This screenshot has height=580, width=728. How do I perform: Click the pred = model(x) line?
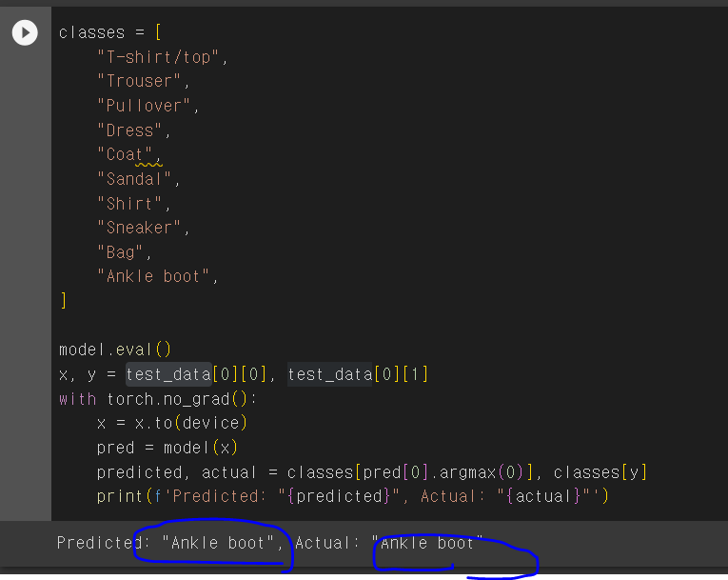point(167,448)
